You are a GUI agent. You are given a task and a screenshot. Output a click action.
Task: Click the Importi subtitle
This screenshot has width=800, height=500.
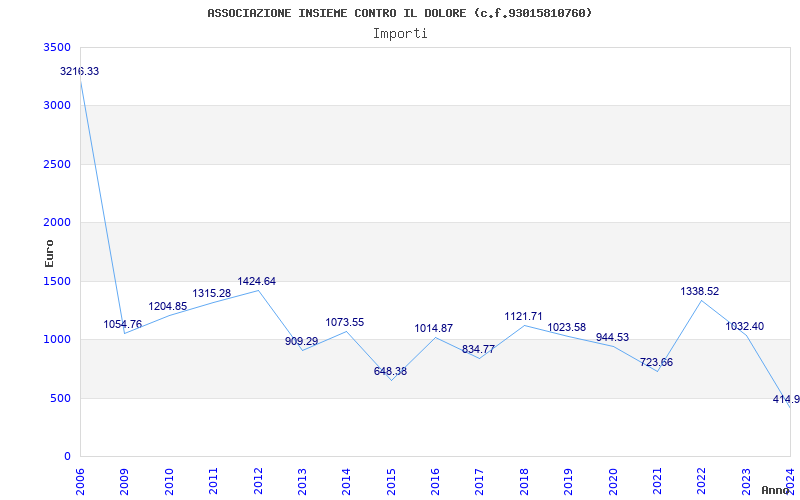click(x=400, y=33)
